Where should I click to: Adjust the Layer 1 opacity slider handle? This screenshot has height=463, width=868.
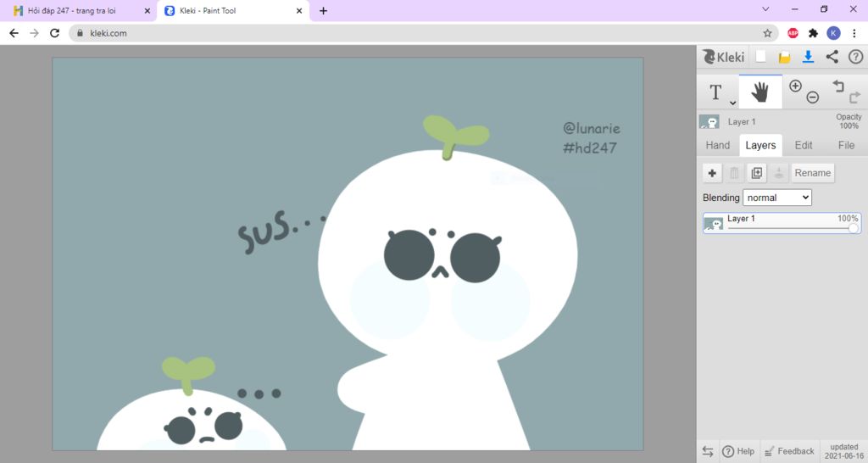click(854, 228)
